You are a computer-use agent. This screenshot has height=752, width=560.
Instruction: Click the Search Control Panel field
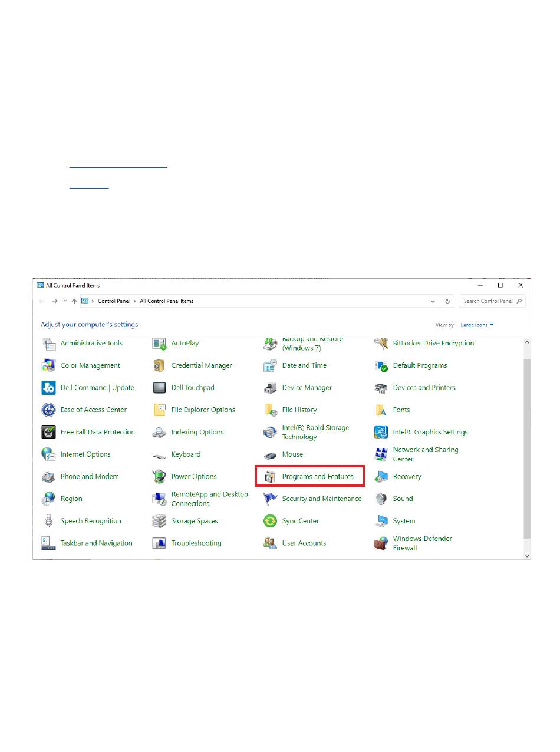click(493, 301)
